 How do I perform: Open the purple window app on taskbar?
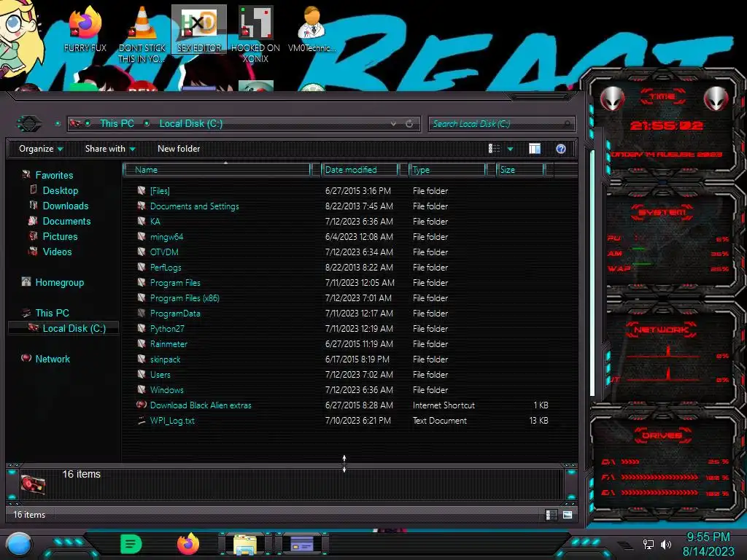[x=301, y=544]
